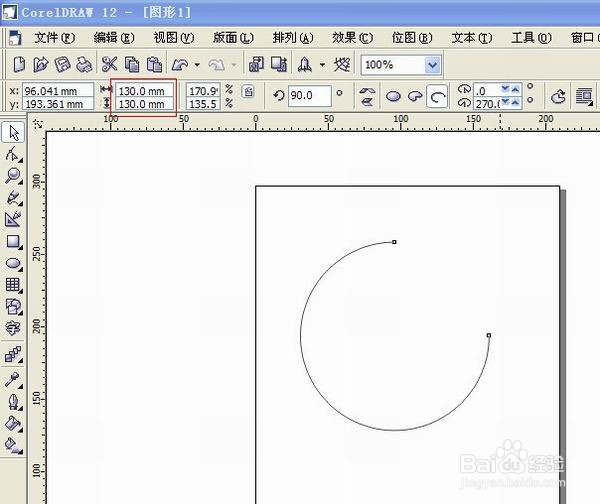Viewport: 600px width, 504px height.
Task: Select the Rectangle tool
Action: click(x=13, y=241)
